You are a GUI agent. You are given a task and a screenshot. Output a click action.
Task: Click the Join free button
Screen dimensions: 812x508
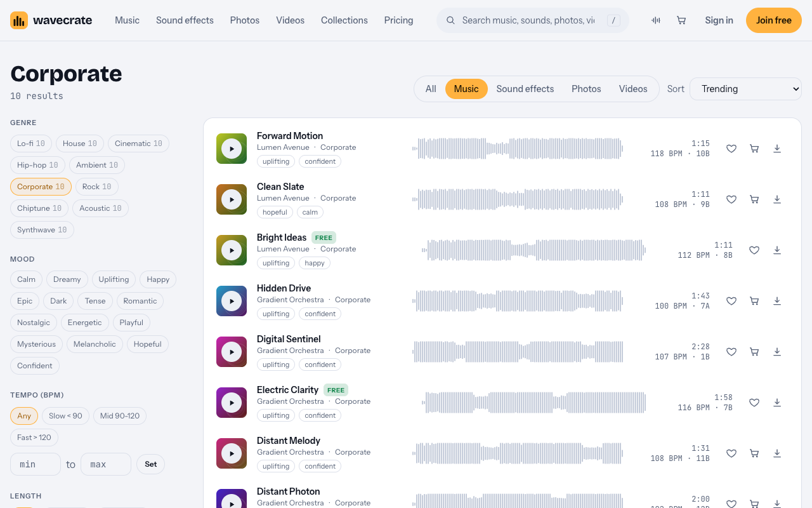(x=774, y=20)
